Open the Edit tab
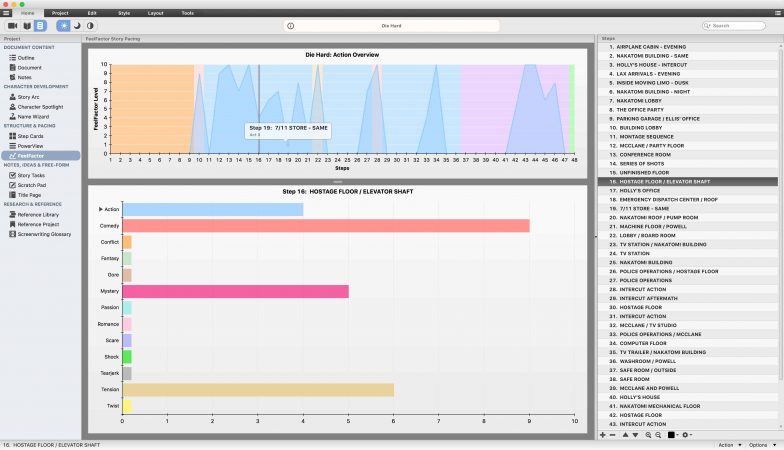The height and width of the screenshot is (450, 784). (92, 13)
